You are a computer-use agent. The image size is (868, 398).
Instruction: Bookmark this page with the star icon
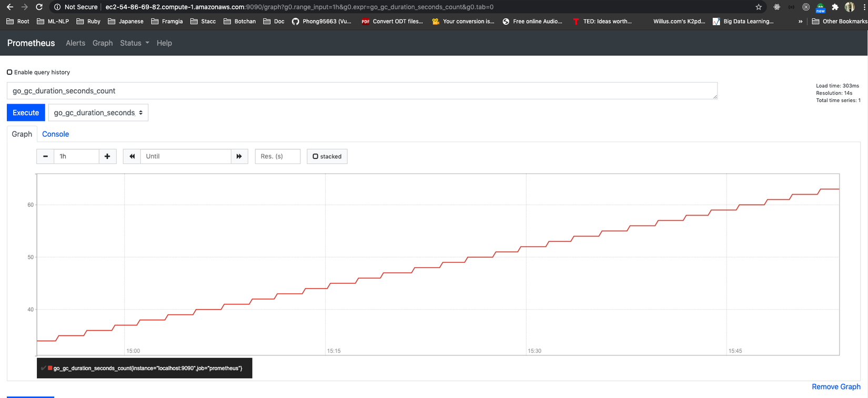(759, 7)
